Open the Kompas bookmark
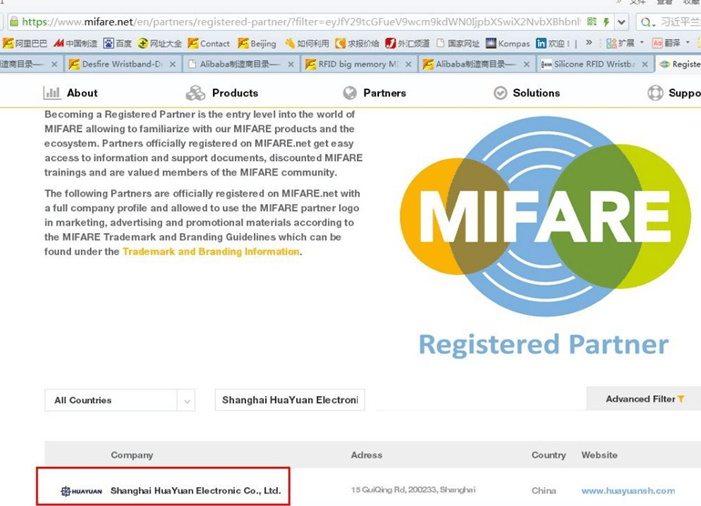This screenshot has height=506, width=701. click(x=508, y=43)
